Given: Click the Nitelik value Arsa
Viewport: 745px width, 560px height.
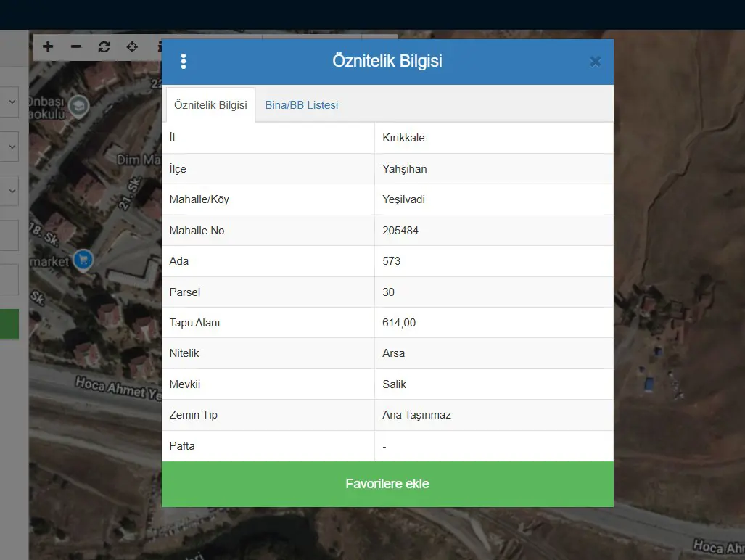Looking at the screenshot, I should pos(393,353).
